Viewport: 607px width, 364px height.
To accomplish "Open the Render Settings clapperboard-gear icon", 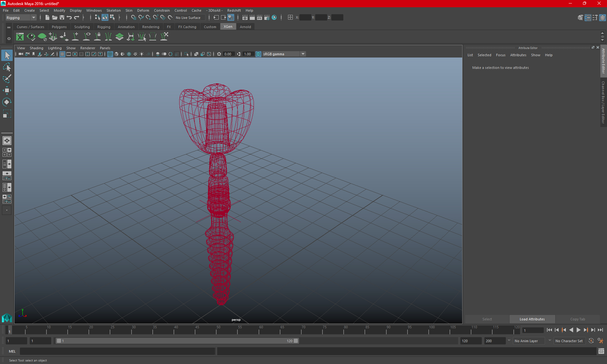I will point(267,18).
